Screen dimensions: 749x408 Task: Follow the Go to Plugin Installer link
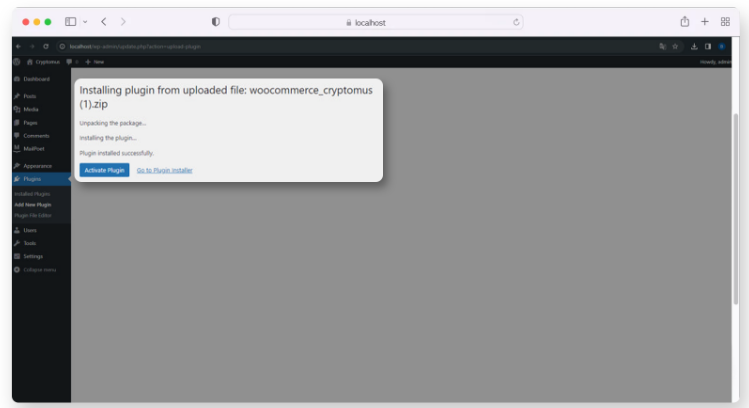[164, 170]
